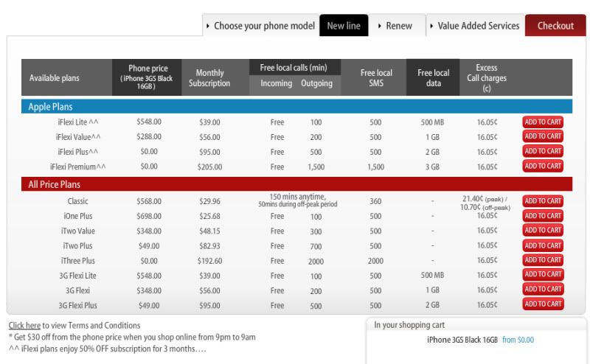The width and height of the screenshot is (590, 364).
Task: Add Classic plan to cart
Action: pos(543,201)
